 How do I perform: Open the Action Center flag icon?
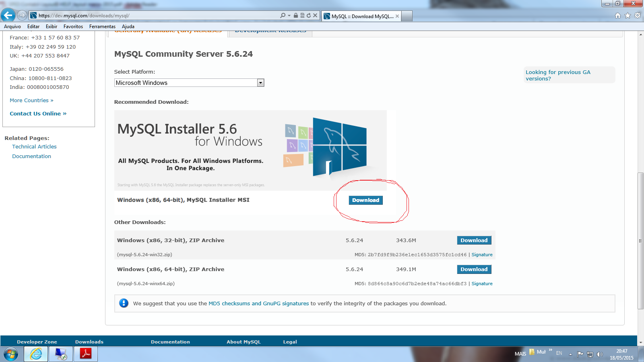(580, 354)
